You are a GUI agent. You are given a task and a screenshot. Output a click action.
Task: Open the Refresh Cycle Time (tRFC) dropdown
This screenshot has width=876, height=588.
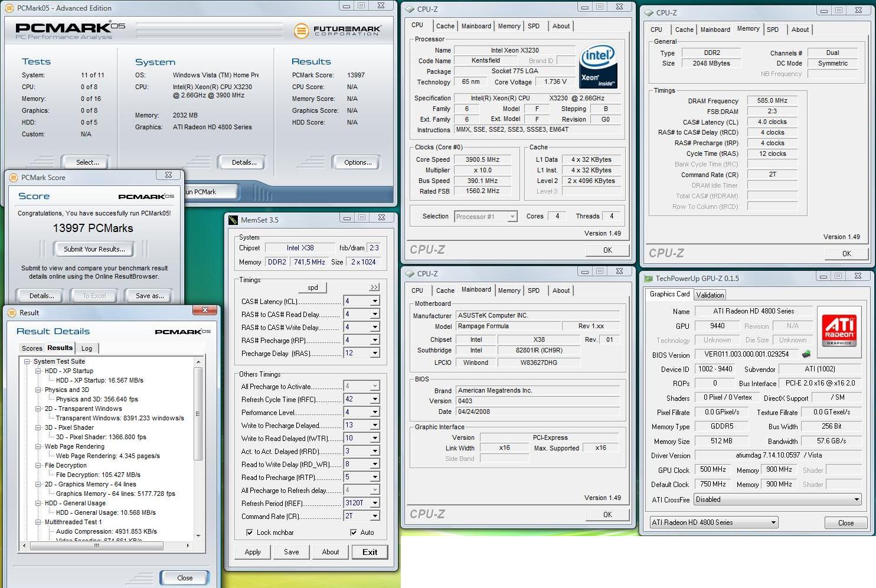(374, 399)
